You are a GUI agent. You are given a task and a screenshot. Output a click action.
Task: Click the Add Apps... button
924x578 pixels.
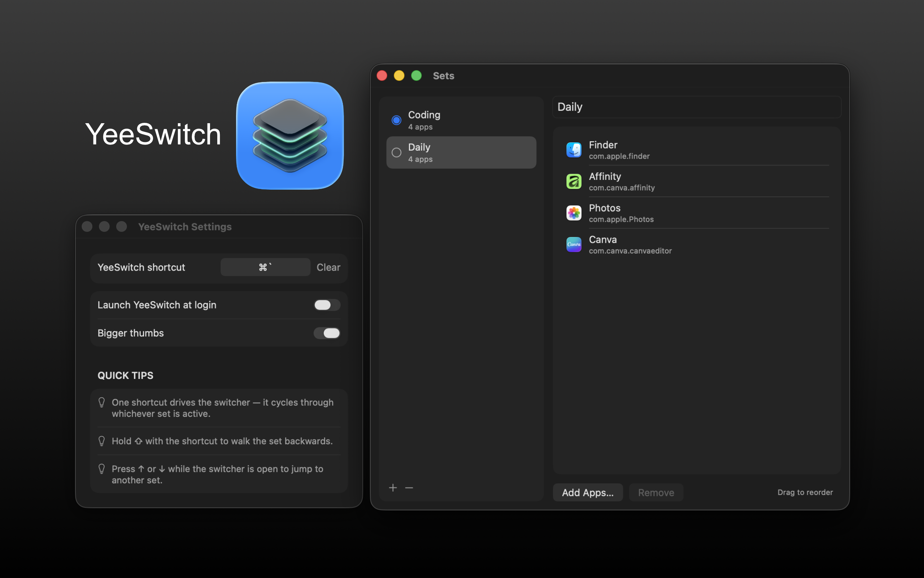588,492
